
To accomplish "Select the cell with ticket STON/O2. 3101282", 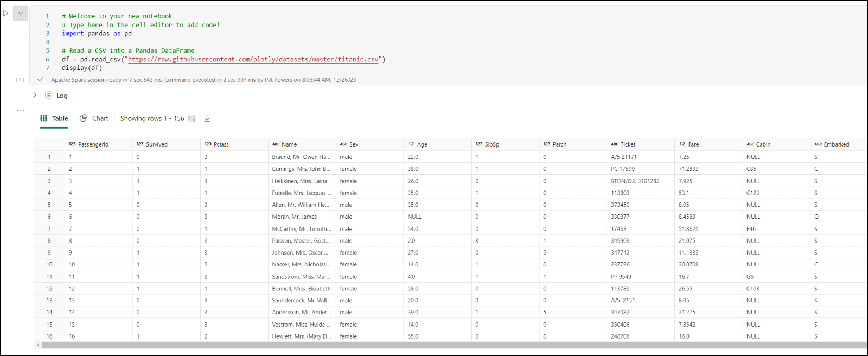I will pos(635,181).
